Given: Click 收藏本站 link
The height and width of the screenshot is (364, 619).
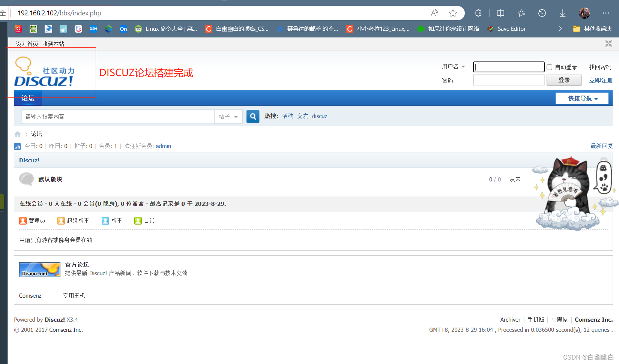Looking at the screenshot, I should point(53,44).
